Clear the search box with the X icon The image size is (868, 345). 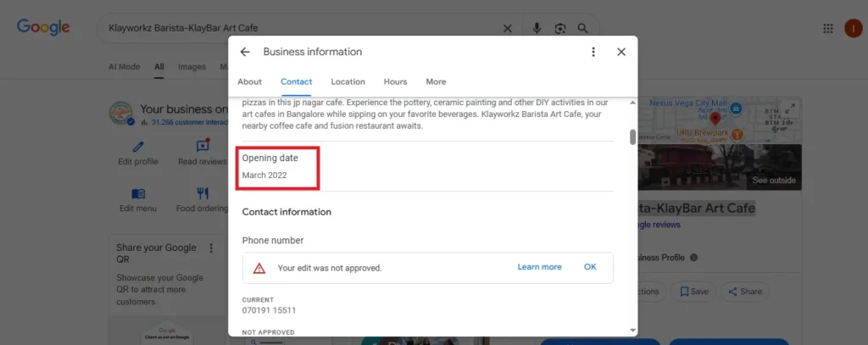(x=507, y=28)
